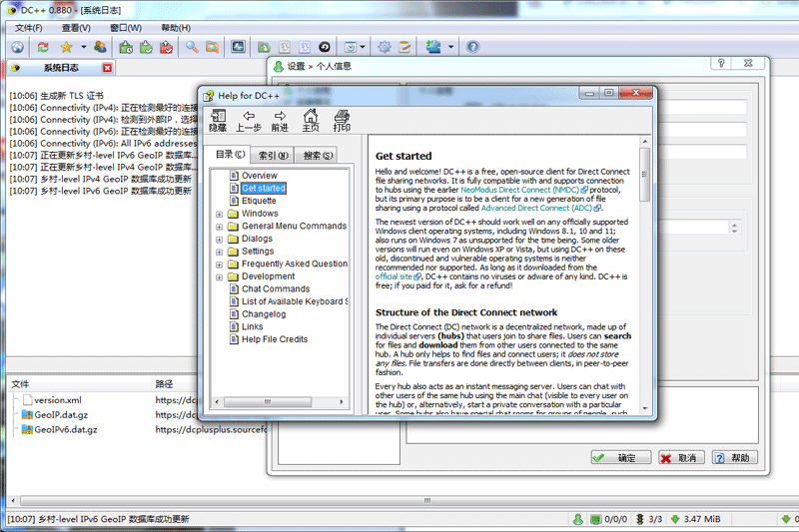This screenshot has width=799, height=532.
Task: Click the Forward (前进) arrow in Help
Action: (280, 120)
